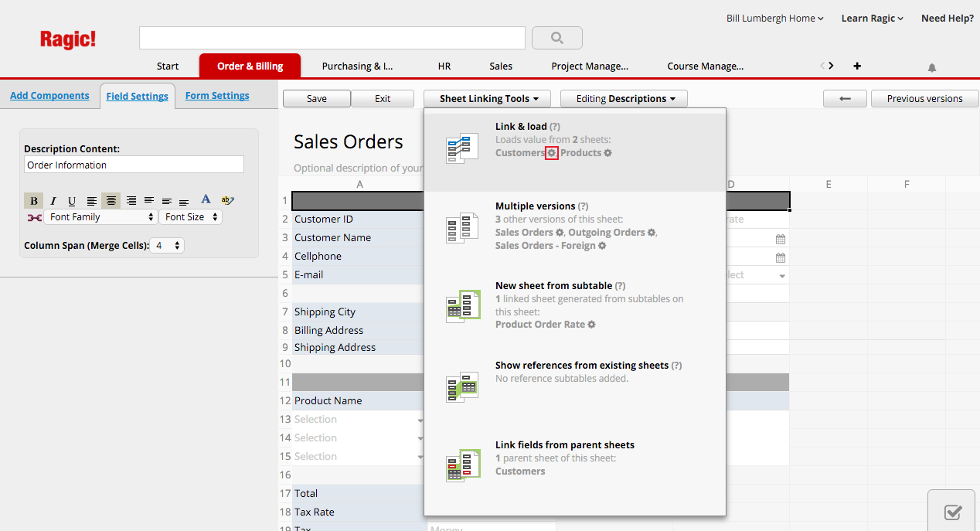Select the Customer ID field label
The image size is (980, 531).
(324, 219)
